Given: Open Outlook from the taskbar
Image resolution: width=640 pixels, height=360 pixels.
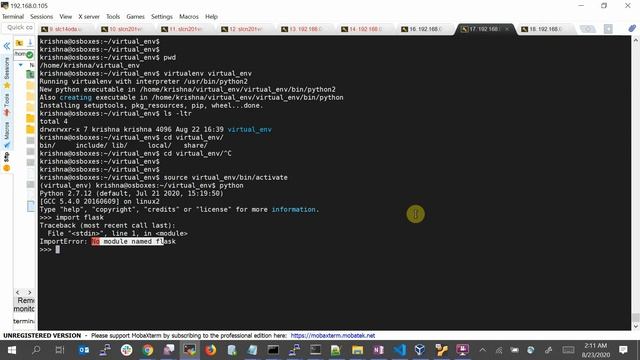Looking at the screenshot, I should click(x=84, y=350).
